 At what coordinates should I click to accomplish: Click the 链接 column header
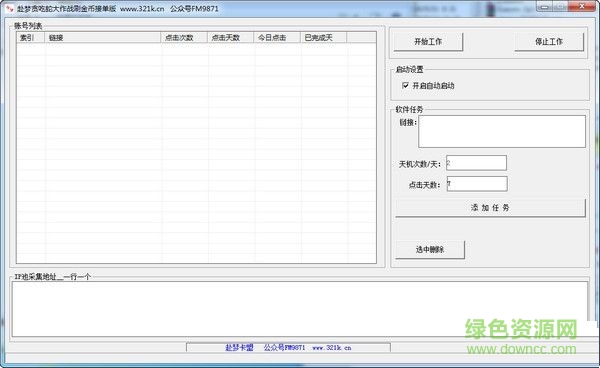[x=103, y=37]
